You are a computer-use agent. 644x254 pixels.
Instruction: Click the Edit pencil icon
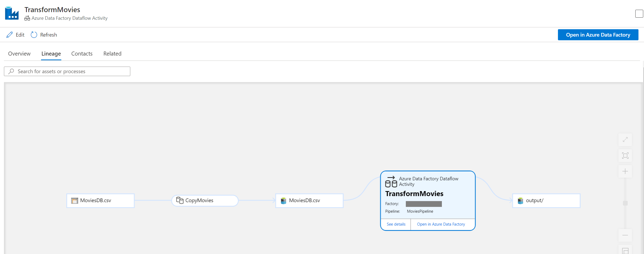click(9, 35)
